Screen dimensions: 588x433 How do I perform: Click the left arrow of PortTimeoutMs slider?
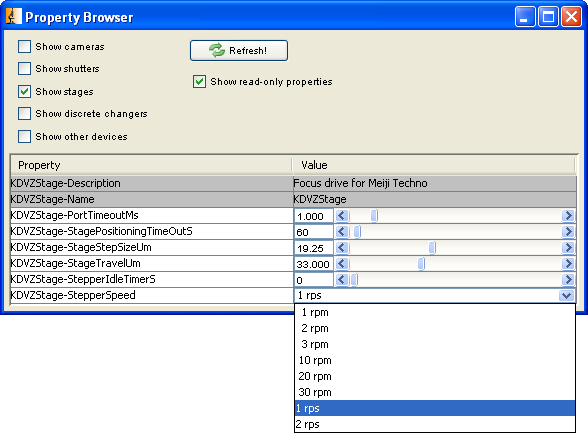point(342,216)
